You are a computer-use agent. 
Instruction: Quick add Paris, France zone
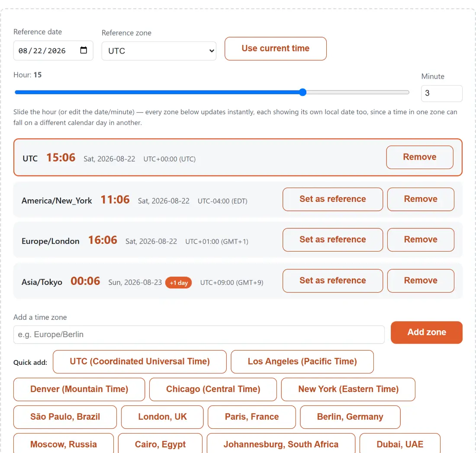click(252, 417)
